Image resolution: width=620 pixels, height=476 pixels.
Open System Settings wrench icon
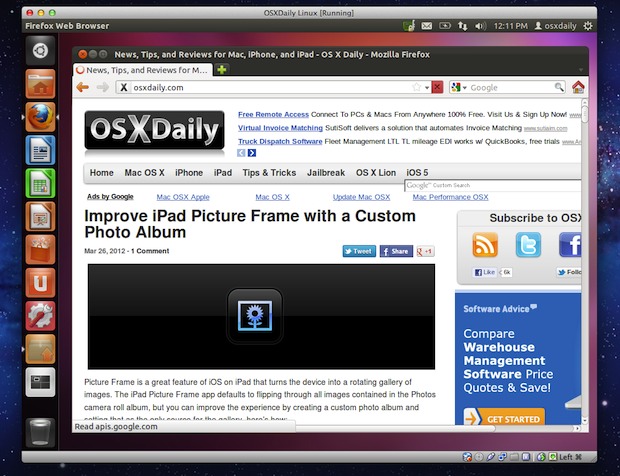coord(40,316)
